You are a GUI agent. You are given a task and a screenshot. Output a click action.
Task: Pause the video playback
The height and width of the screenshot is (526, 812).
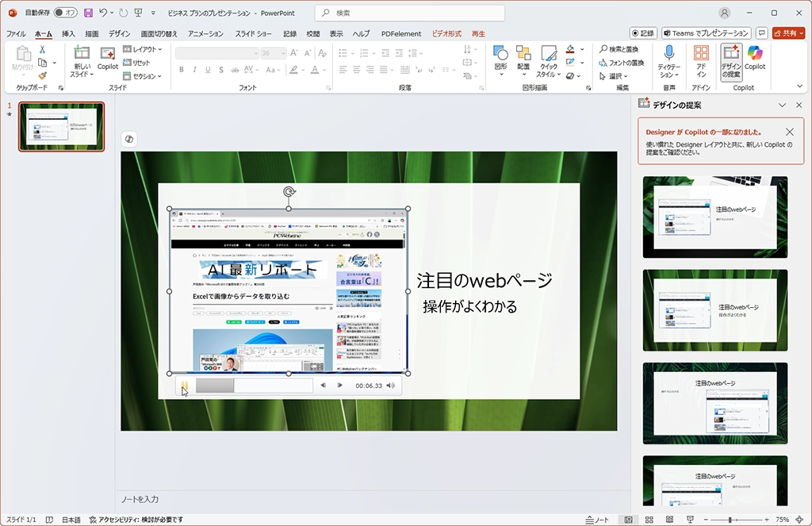click(184, 386)
